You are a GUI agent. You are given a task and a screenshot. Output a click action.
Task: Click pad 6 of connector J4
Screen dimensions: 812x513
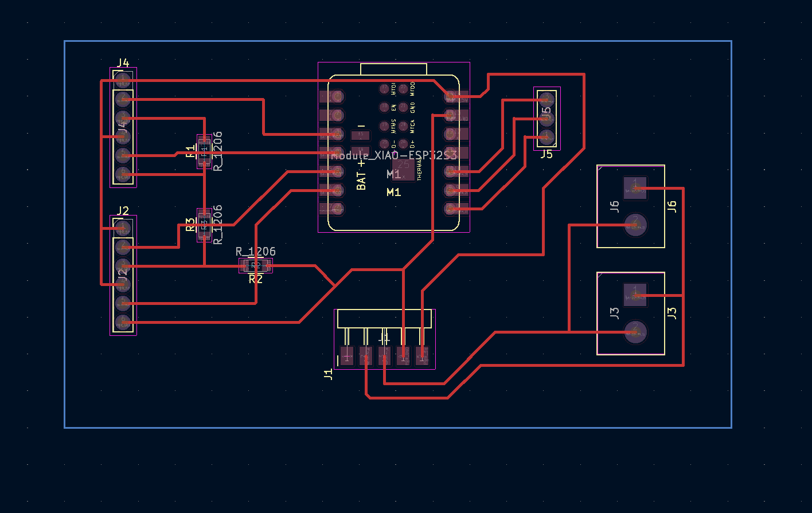pos(123,174)
